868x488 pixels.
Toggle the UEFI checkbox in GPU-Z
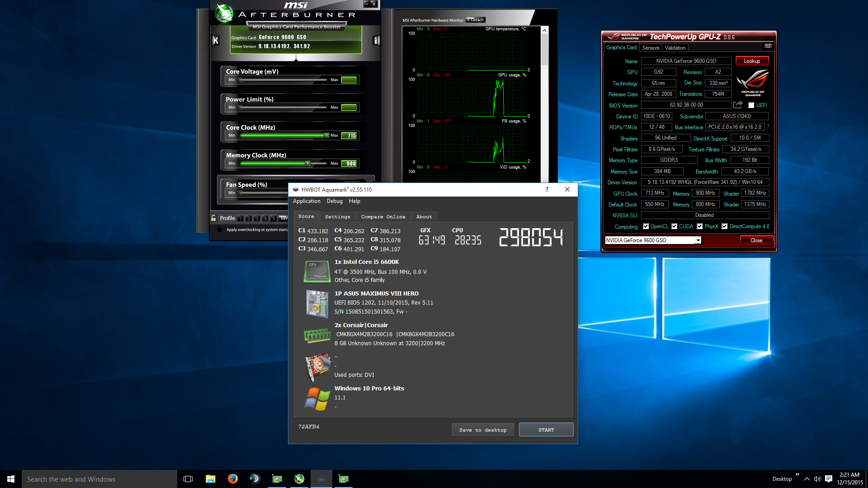coord(751,105)
